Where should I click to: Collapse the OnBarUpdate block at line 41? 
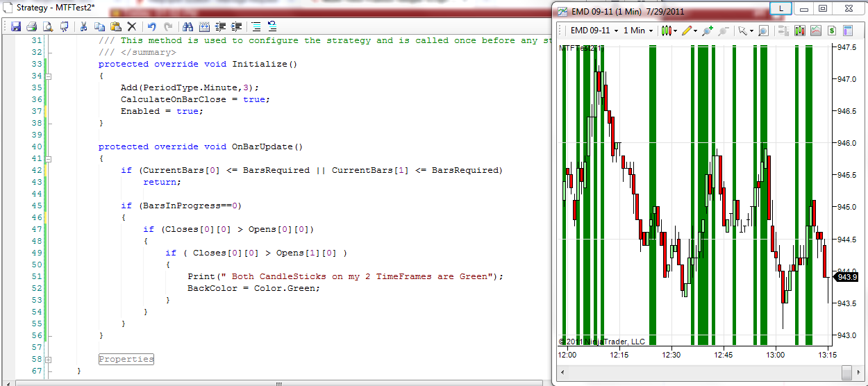(x=49, y=158)
